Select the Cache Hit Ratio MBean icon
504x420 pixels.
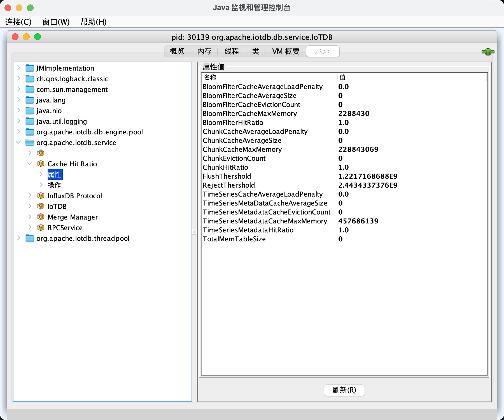tap(41, 164)
